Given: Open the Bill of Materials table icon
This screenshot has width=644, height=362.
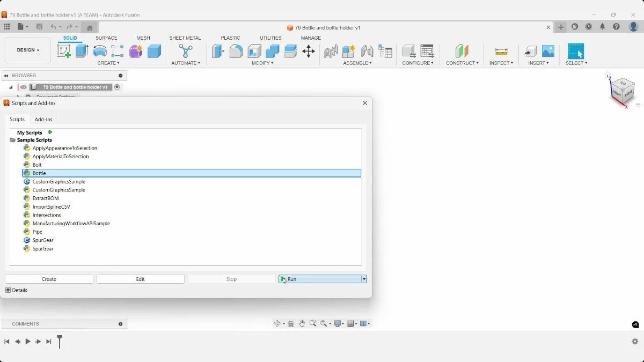Looking at the screenshot, I should (385, 51).
